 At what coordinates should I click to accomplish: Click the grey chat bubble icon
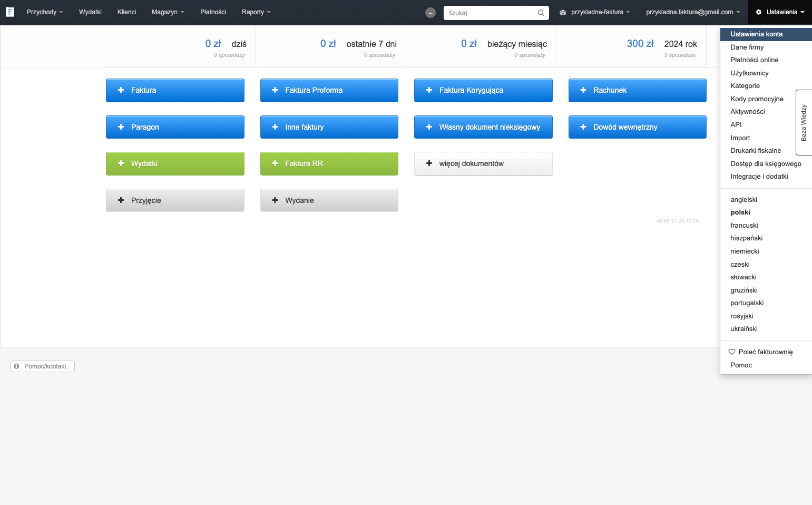click(x=431, y=13)
